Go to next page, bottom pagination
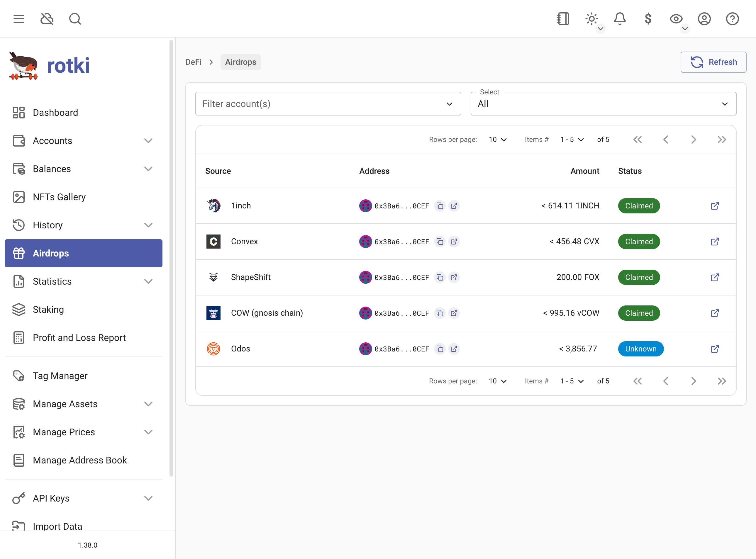756x559 pixels. [x=693, y=381]
